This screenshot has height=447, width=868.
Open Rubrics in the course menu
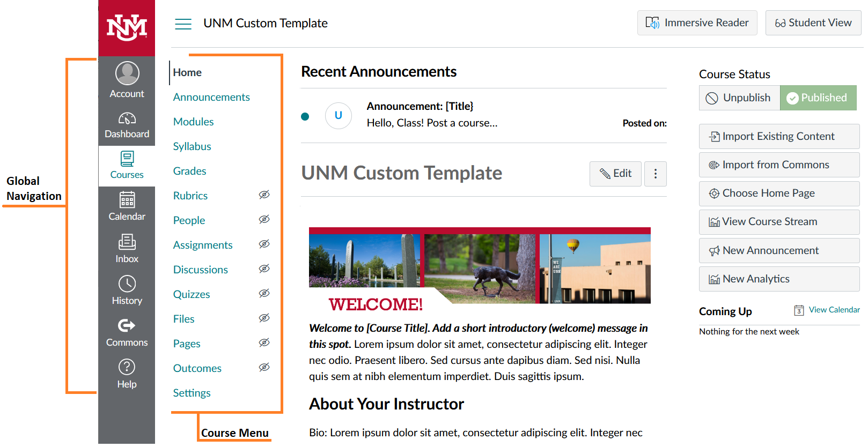coord(190,196)
